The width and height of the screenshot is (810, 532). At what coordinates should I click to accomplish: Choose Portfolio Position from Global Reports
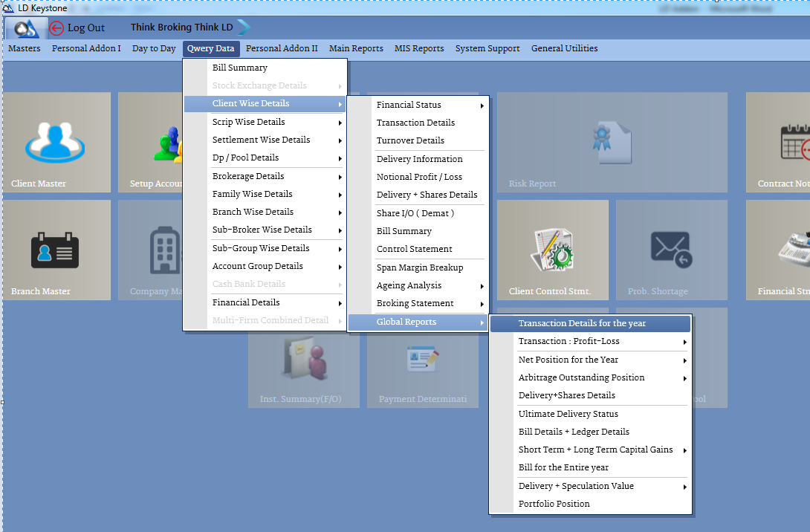tap(554, 504)
